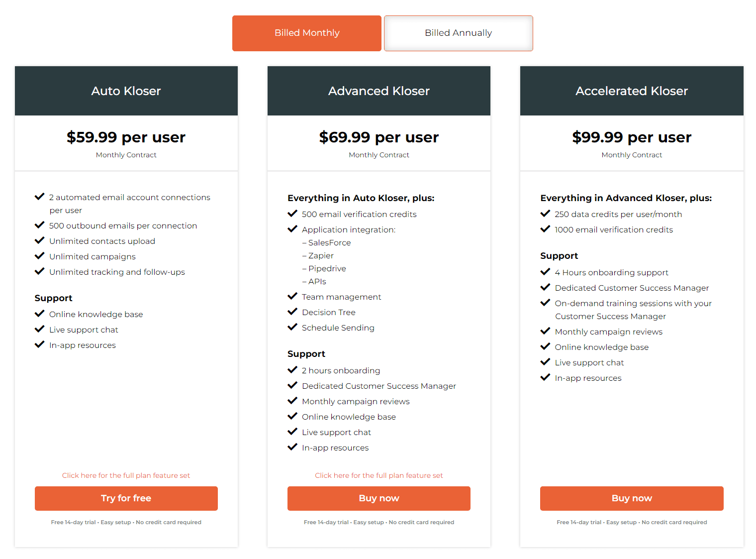Click the checkmark next to Live support chat under Auto Kloser
The image size is (756, 559).
click(x=40, y=329)
